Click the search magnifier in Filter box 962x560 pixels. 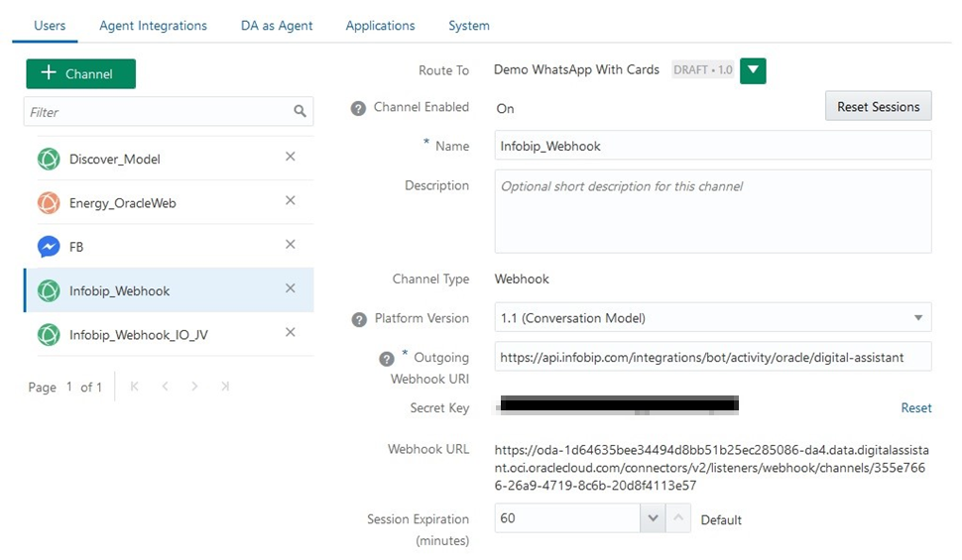[300, 112]
